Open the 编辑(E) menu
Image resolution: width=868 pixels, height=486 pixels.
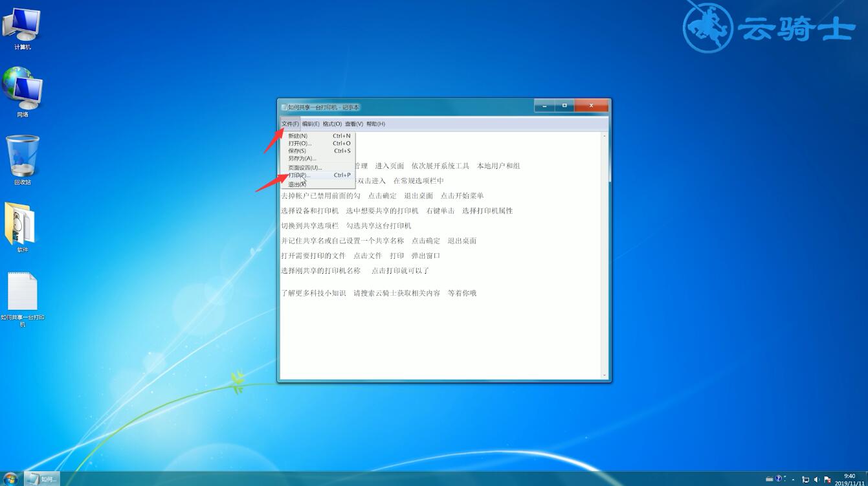[x=311, y=124]
